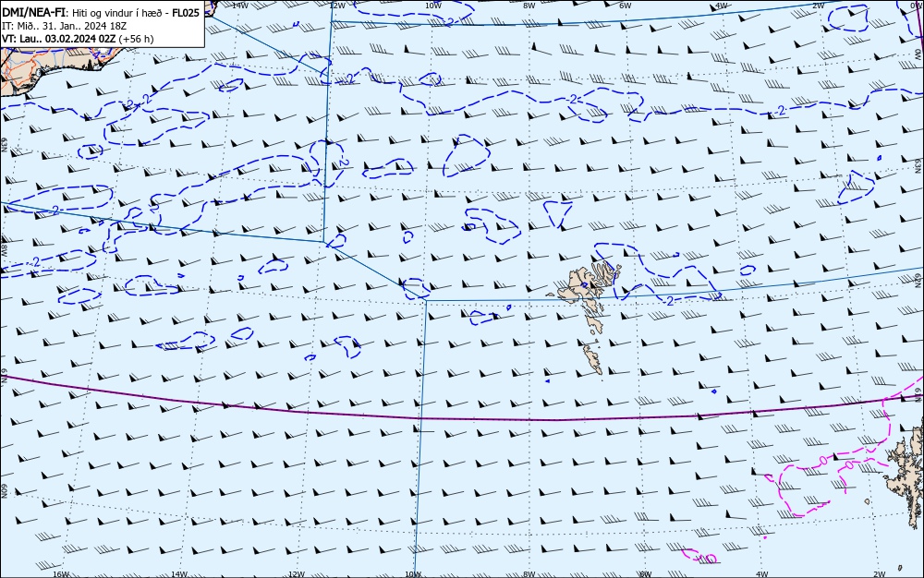The height and width of the screenshot is (578, 924).
Task: Click the "4W" longitude label on the bottom edge
Action: point(761,574)
